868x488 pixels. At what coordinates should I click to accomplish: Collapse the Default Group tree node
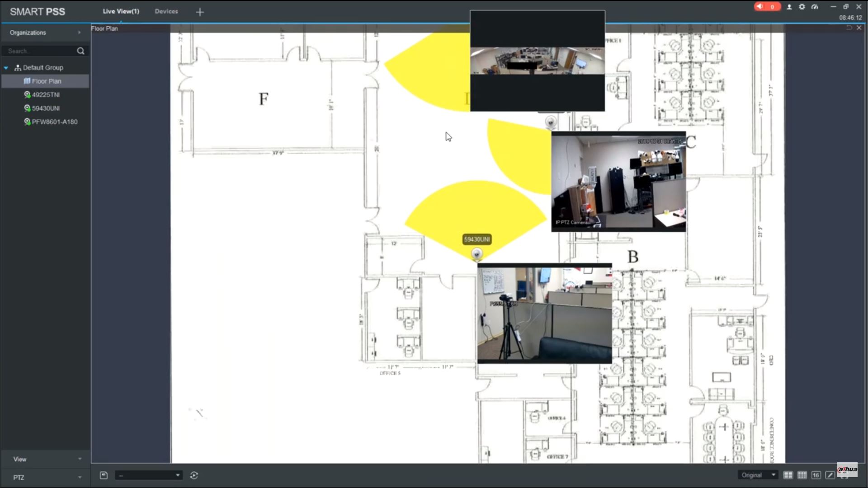click(6, 68)
